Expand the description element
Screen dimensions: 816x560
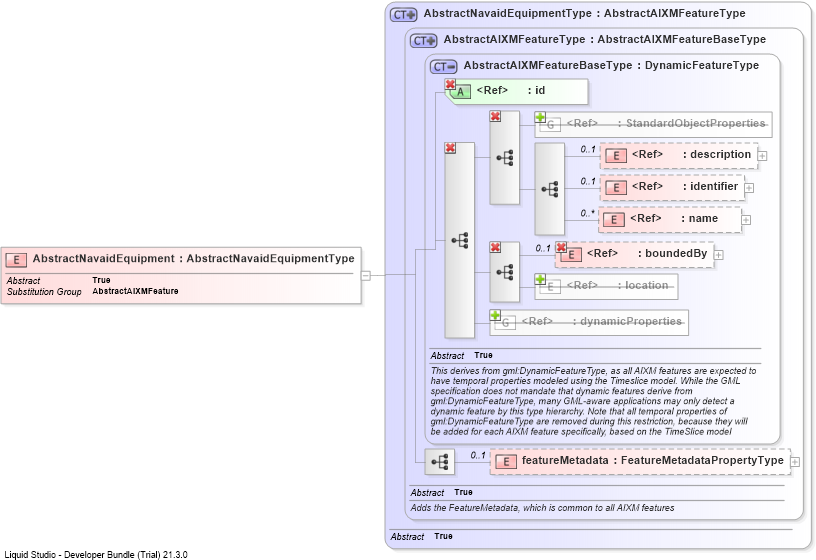pos(762,156)
